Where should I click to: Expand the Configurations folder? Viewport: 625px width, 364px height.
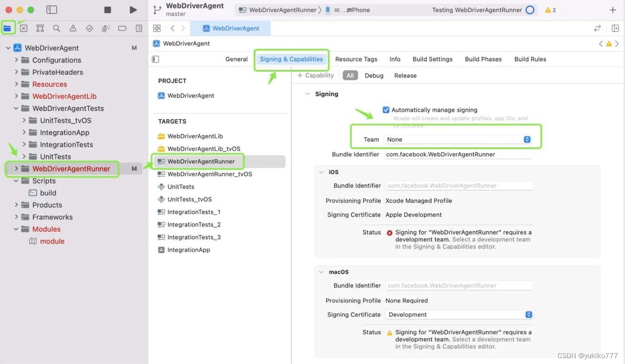click(16, 60)
